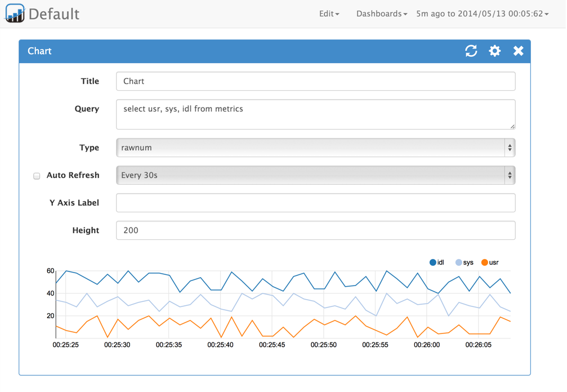Open Chart panel settings gear
Viewport: 567px width, 392px height.
495,51
